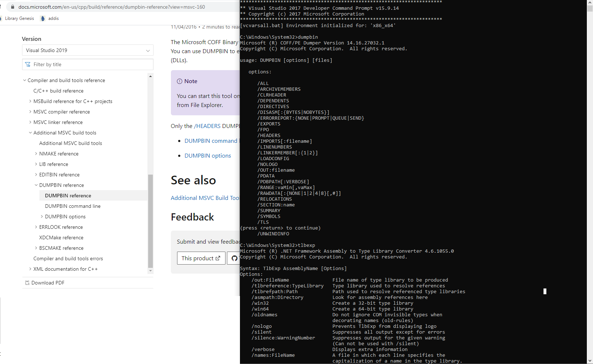The height and width of the screenshot is (364, 593).
Task: Click the info icon in the Note box
Action: click(x=180, y=81)
